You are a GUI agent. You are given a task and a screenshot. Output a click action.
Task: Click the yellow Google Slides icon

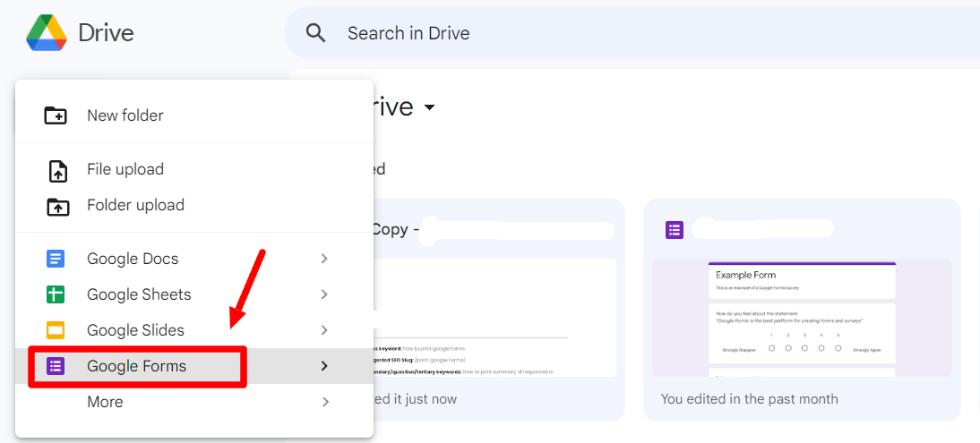(56, 330)
